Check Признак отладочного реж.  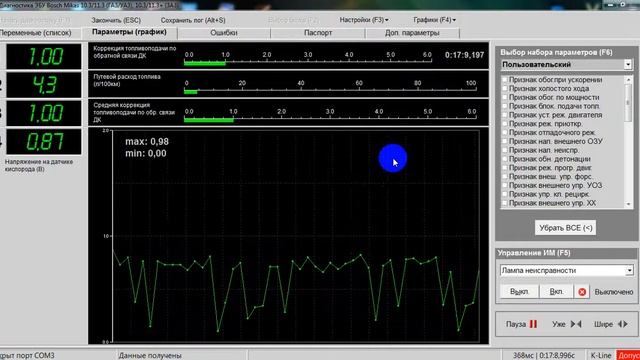click(505, 132)
